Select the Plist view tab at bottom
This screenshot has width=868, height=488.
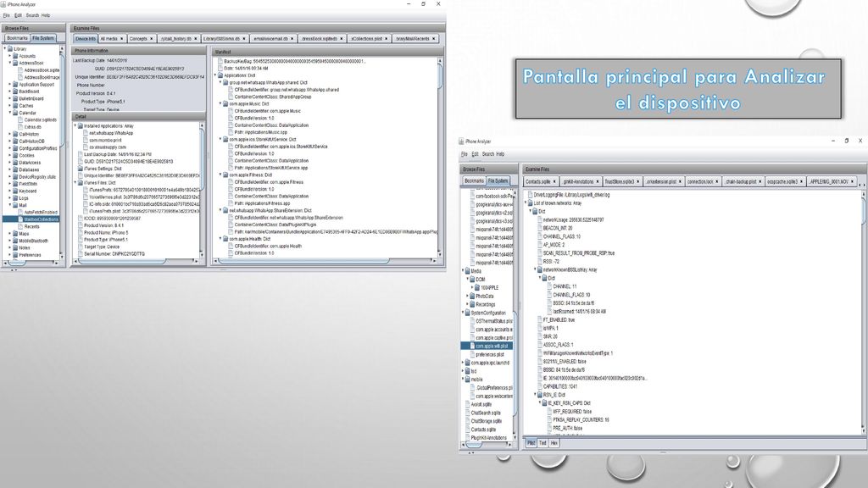[x=531, y=443]
